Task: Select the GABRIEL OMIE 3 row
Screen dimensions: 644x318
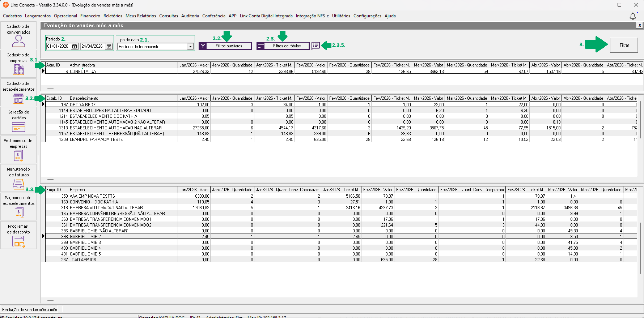Action: [x=341, y=242]
